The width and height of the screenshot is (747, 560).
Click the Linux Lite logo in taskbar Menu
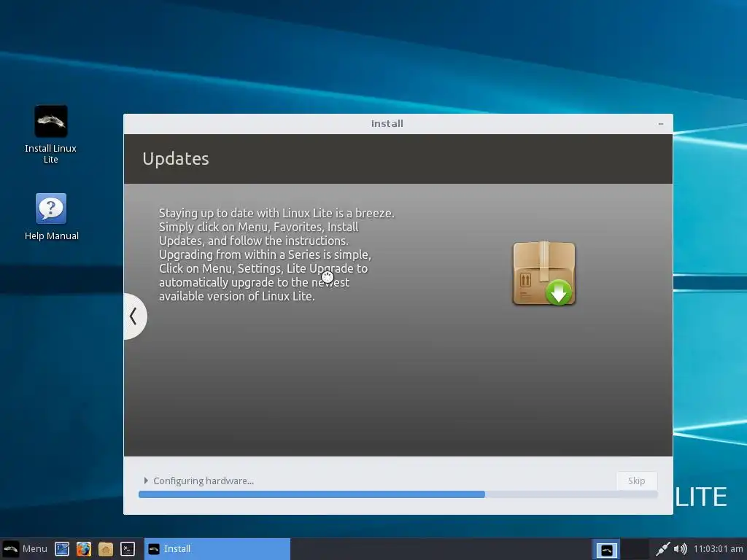coord(10,548)
